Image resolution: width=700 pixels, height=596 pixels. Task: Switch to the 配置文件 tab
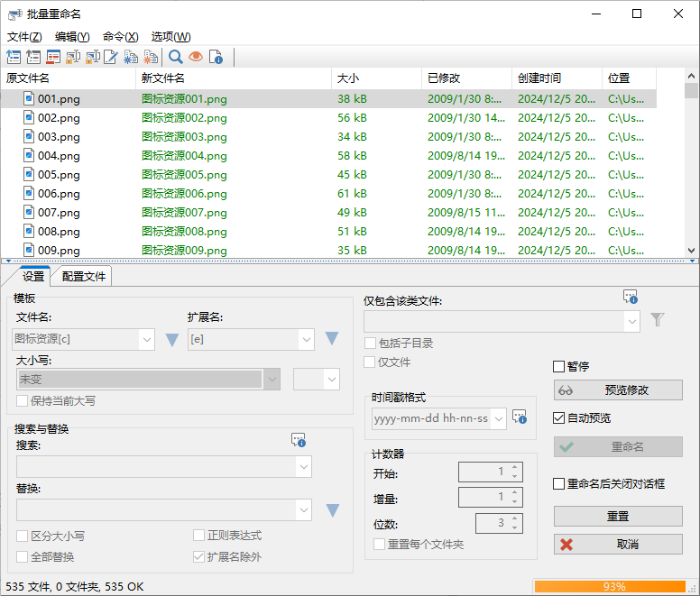pos(83,277)
